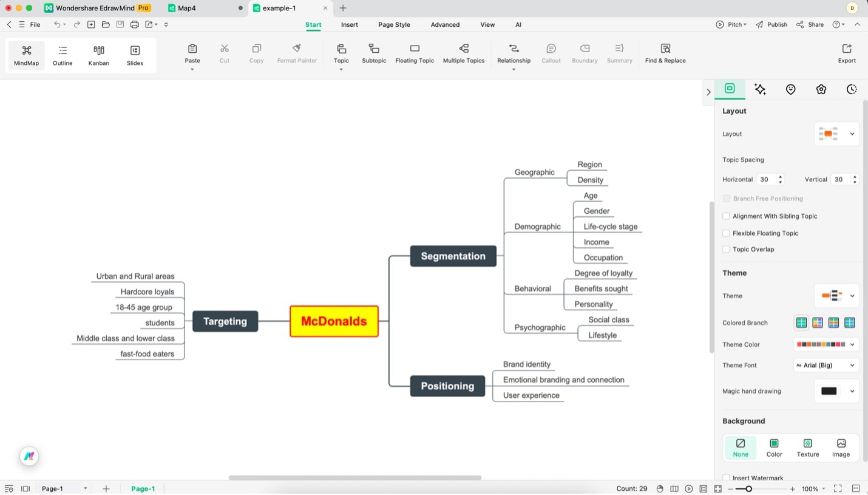Add a Relationship line
Image resolution: width=868 pixels, height=495 pixels.
[514, 53]
